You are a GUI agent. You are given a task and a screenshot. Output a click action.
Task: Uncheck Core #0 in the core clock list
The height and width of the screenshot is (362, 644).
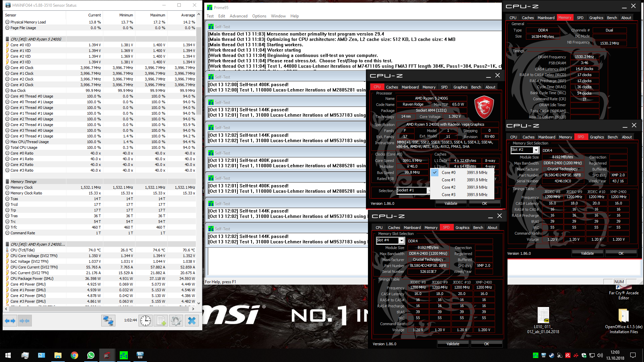(x=435, y=172)
